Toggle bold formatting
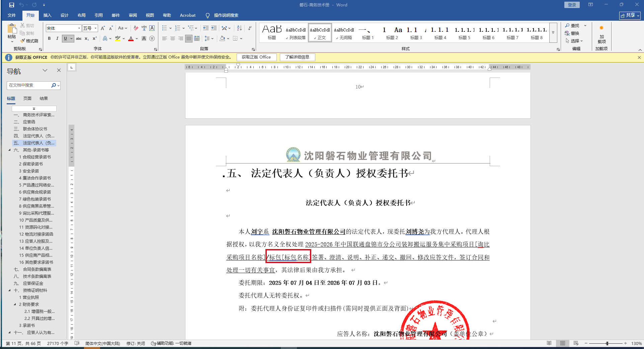The height and width of the screenshot is (349, 644). coord(49,38)
